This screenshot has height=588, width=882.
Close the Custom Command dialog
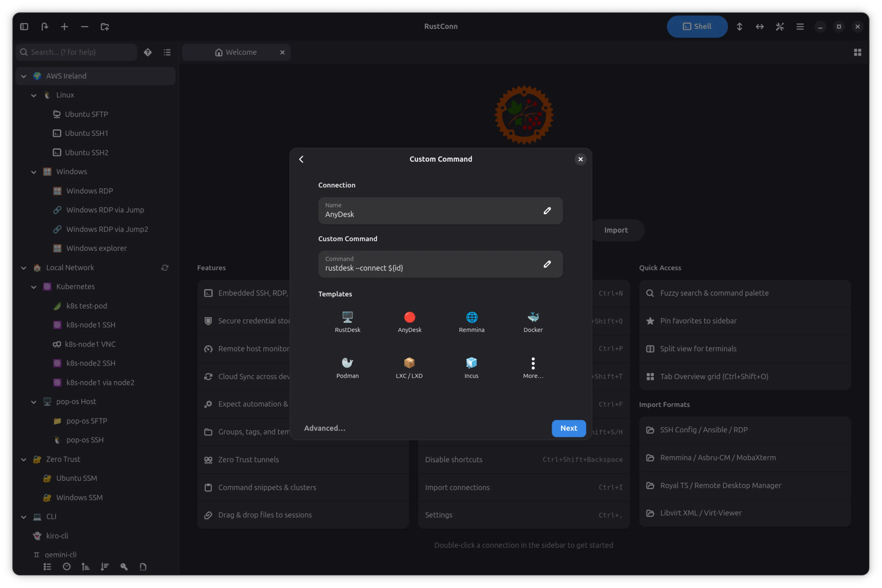(x=580, y=159)
